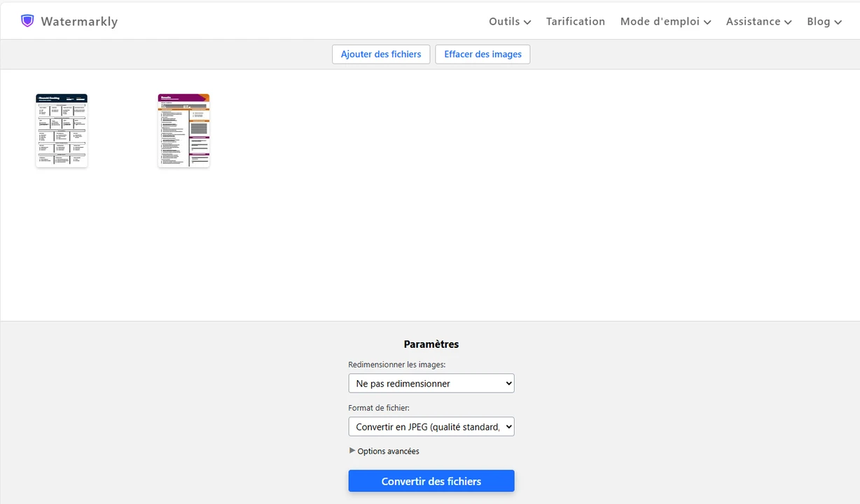Go to the Tarification page

tap(575, 22)
